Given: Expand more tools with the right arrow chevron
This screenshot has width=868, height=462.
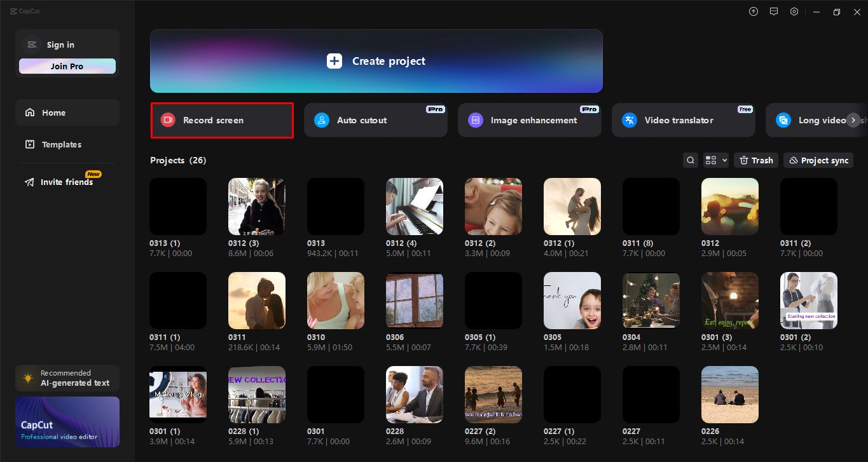Looking at the screenshot, I should point(853,120).
